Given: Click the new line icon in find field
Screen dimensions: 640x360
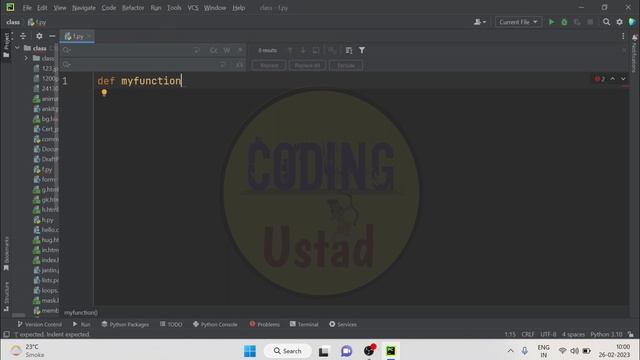Looking at the screenshot, I should tap(197, 50).
